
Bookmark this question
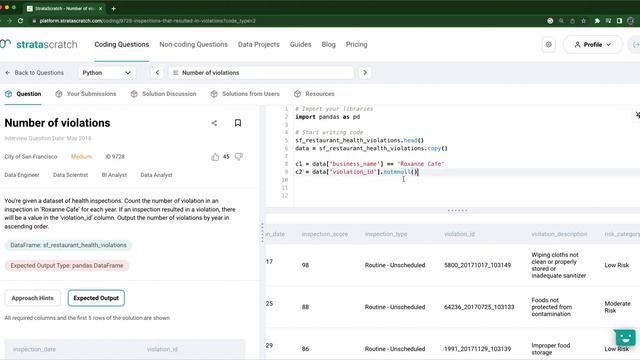click(238, 123)
